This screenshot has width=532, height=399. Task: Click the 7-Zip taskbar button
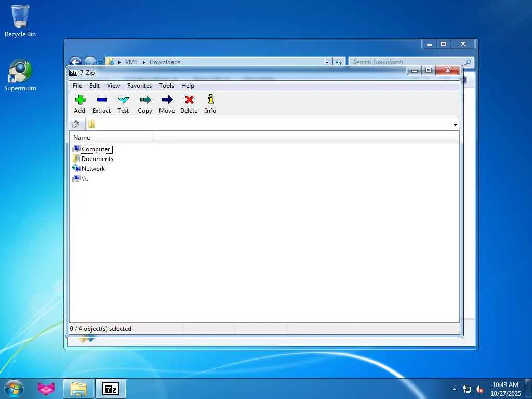pyautogui.click(x=111, y=389)
